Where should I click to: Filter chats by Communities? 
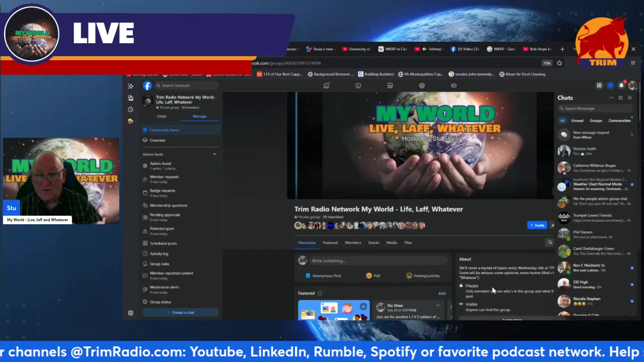click(619, 121)
